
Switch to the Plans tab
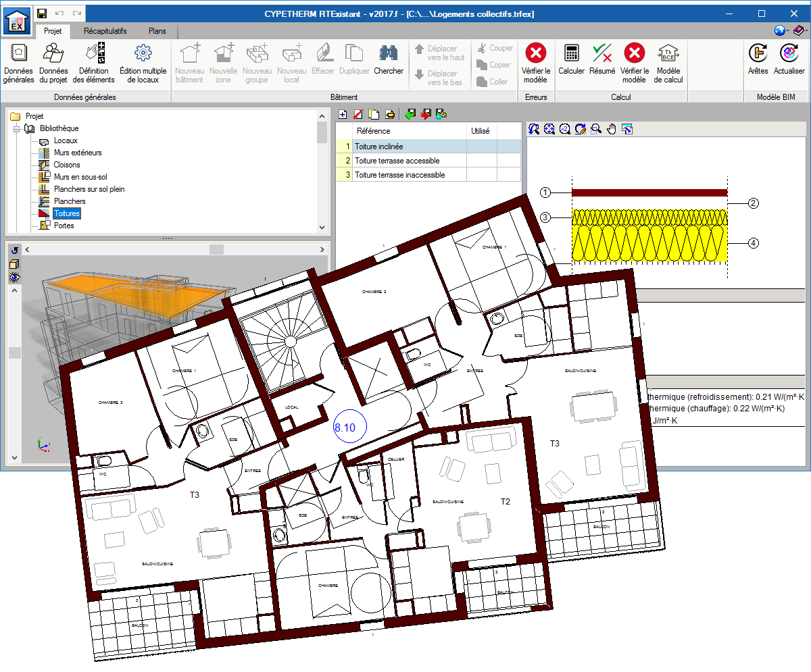(x=156, y=31)
